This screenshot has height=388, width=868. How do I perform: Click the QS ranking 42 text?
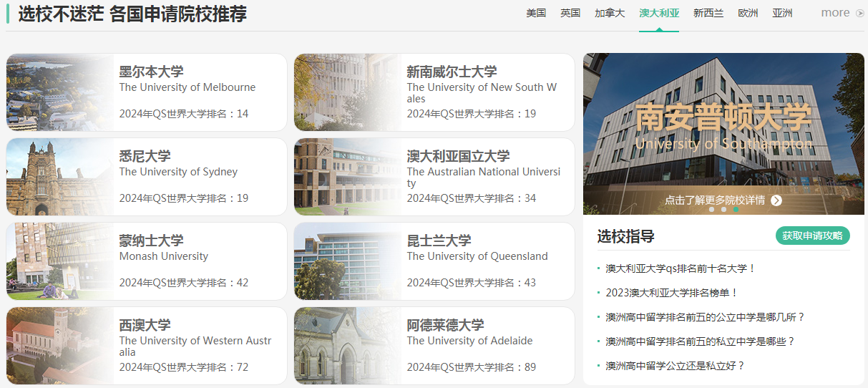tap(184, 283)
